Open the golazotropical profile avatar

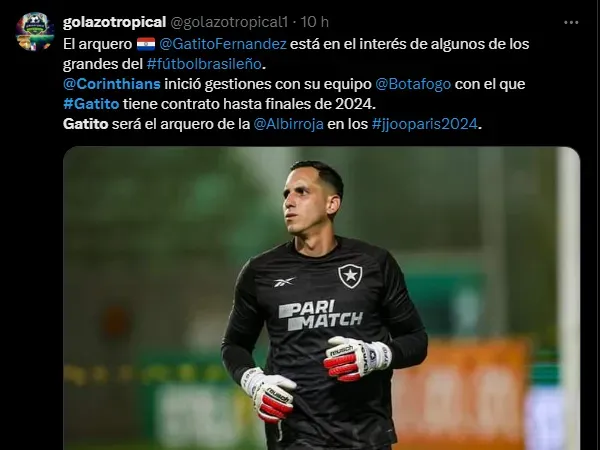coord(35,31)
